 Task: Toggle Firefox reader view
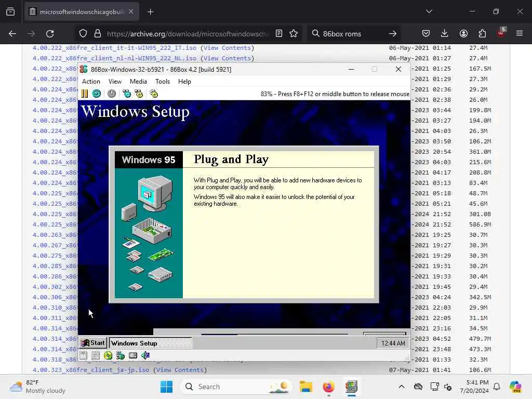point(279,34)
